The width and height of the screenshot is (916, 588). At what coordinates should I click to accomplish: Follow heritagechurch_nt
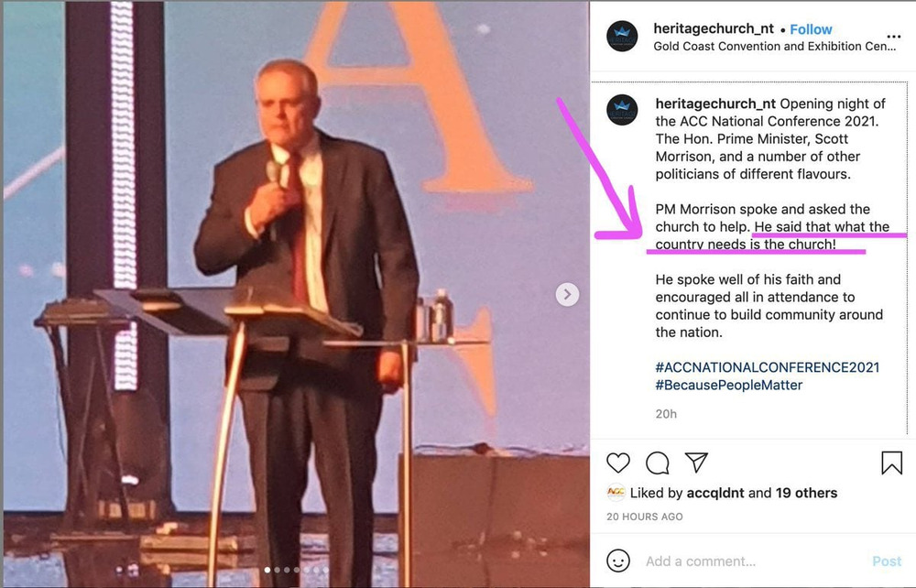coord(811,29)
